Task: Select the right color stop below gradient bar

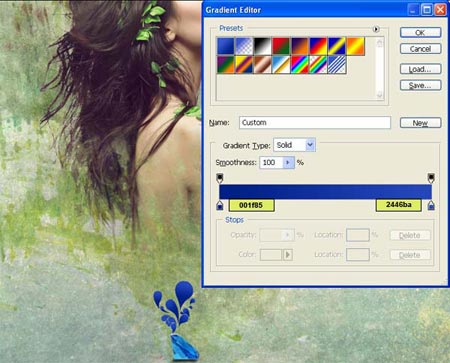Action: click(x=431, y=205)
